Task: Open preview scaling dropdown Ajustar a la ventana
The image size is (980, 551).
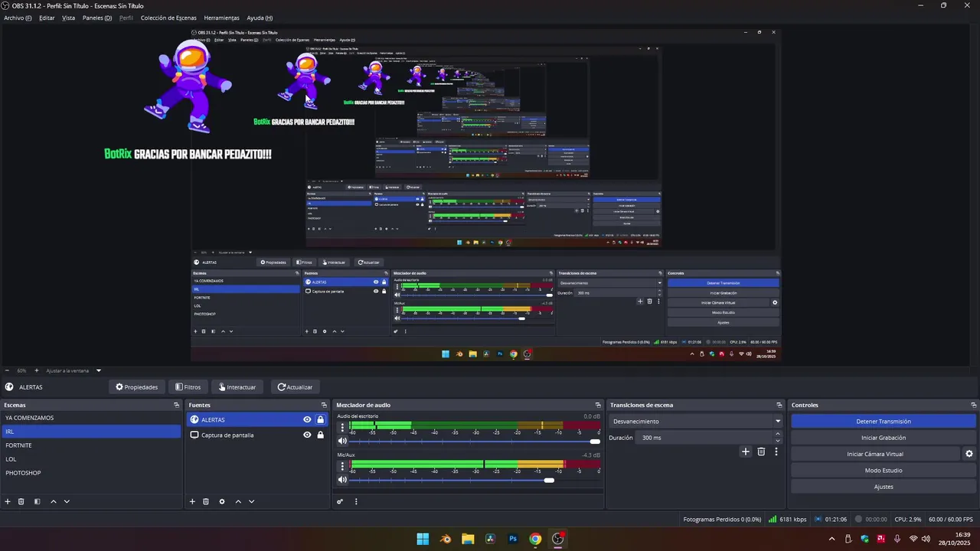Action: (x=73, y=370)
